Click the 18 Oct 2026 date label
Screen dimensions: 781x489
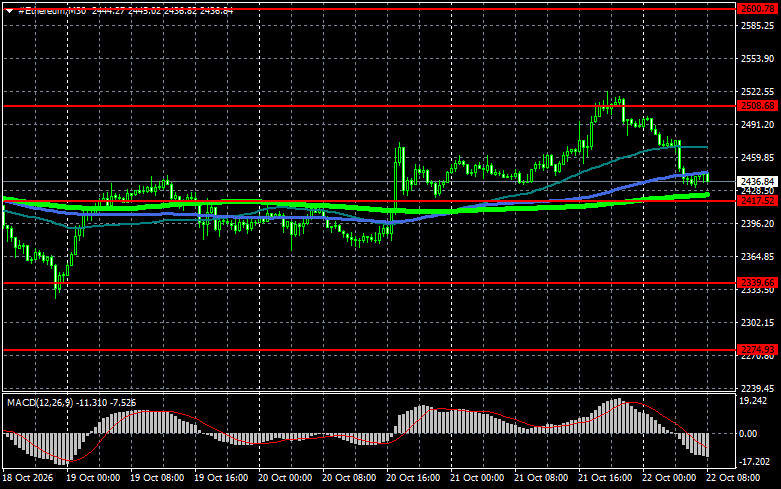27,478
